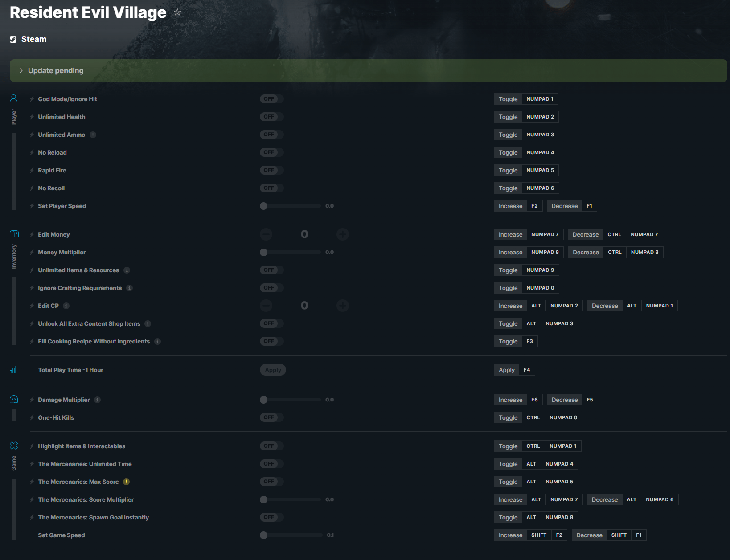Enable The Mercenaries: Spawn Goal Instantly switch

click(x=272, y=517)
